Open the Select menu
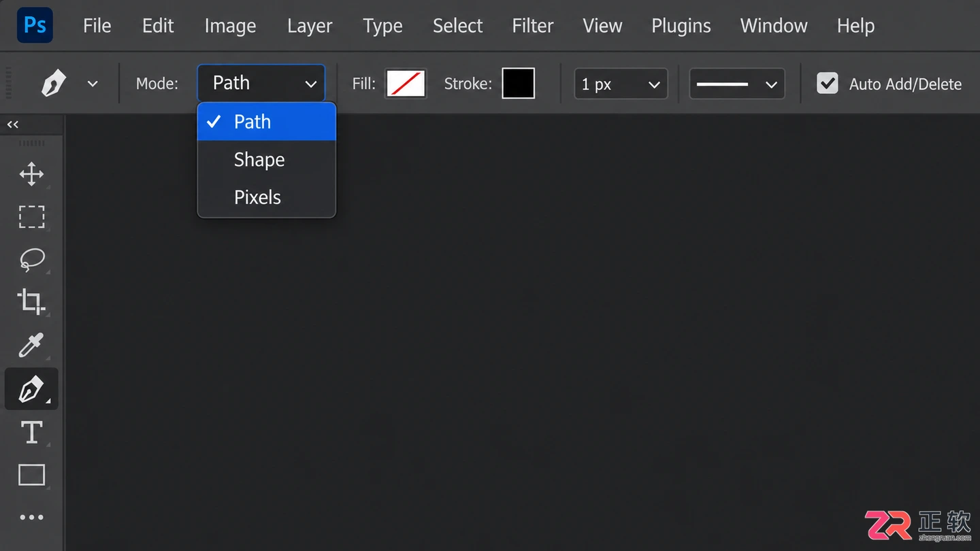The width and height of the screenshot is (980, 551). [457, 26]
